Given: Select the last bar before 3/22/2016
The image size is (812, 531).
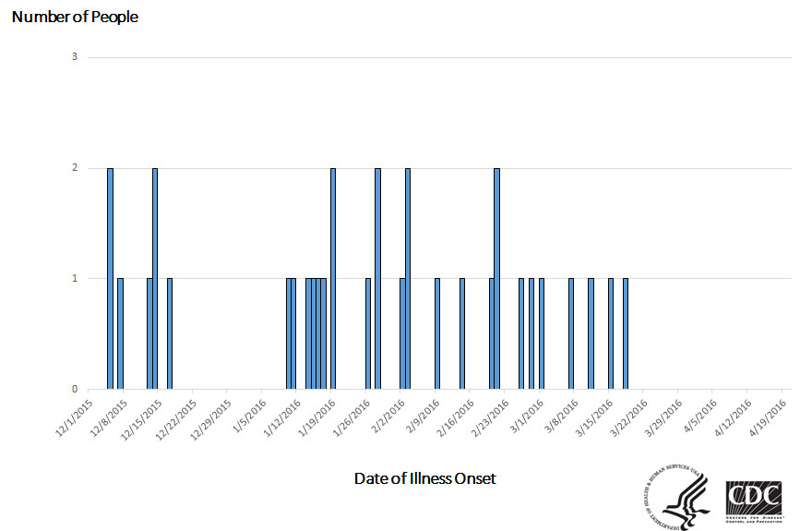Looking at the screenshot, I should (x=626, y=333).
